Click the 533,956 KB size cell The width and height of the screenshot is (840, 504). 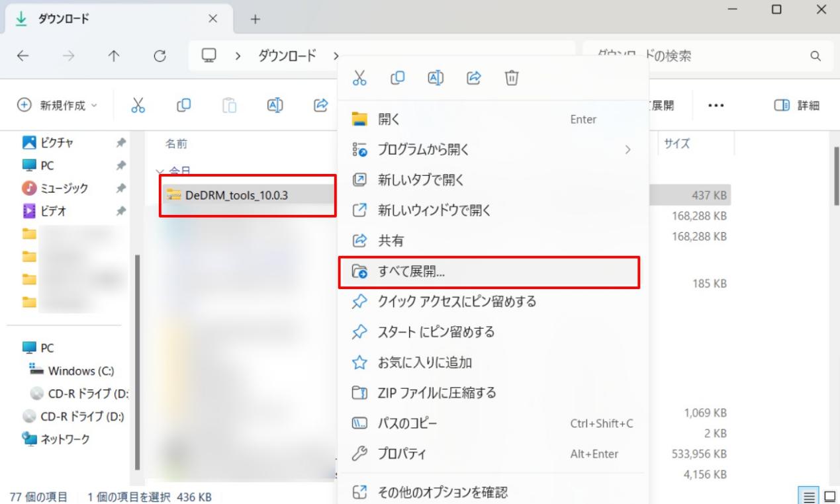click(700, 454)
